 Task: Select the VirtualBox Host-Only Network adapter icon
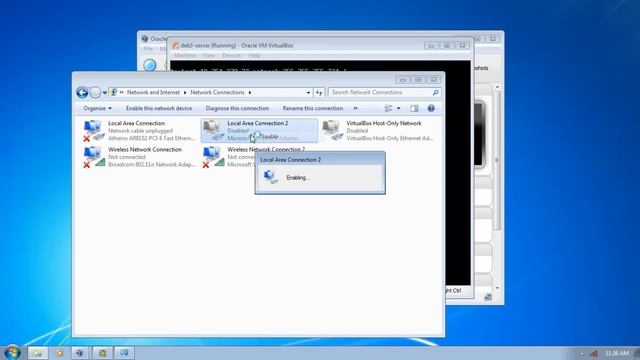(332, 131)
